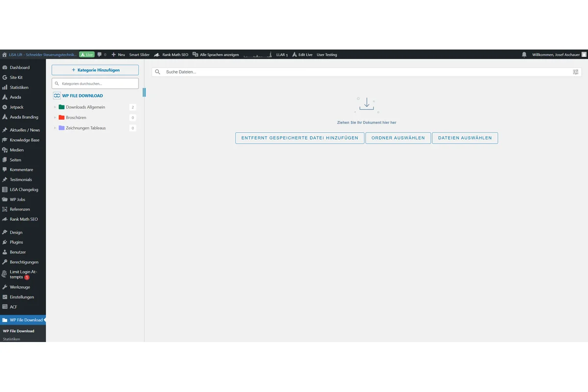The width and height of the screenshot is (588, 392).
Task: Click the comments bubble icon in admin bar
Action: [x=99, y=55]
